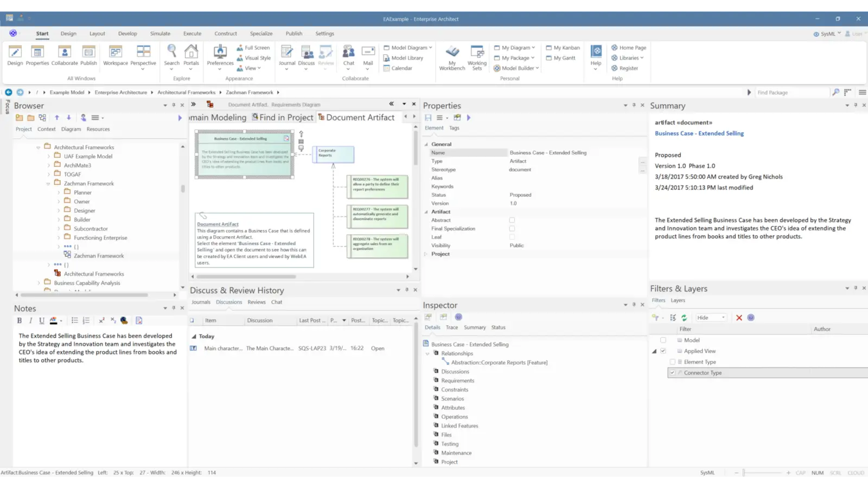
Task: Open the Hide dropdown in Filters panel
Action: 722,317
